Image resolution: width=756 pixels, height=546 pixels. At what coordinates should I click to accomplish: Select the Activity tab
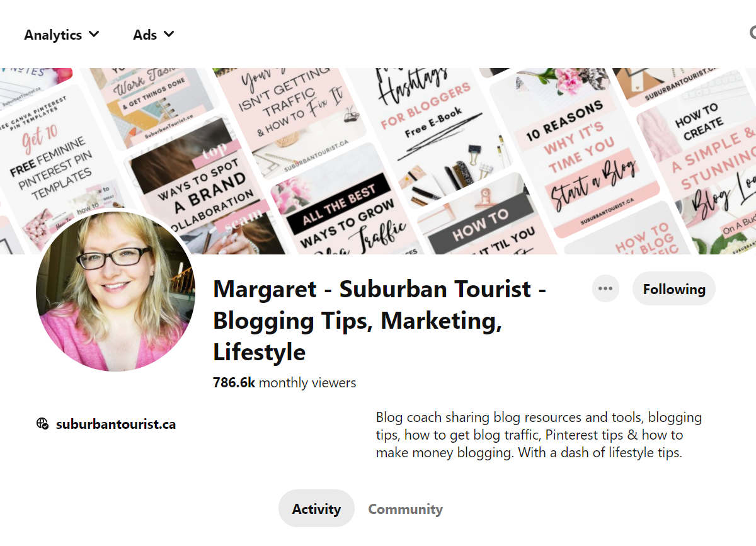click(x=316, y=508)
